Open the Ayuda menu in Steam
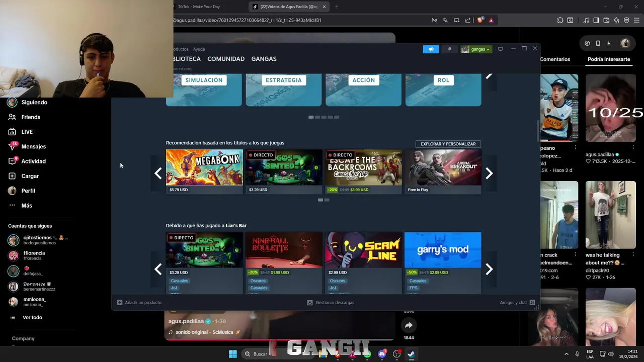Image resolution: width=644 pixels, height=362 pixels. click(x=199, y=49)
